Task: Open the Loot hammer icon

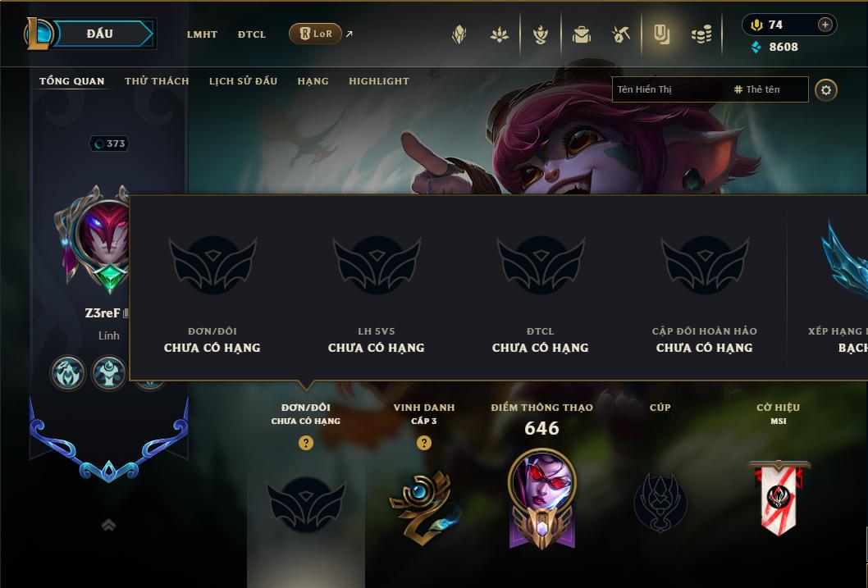Action: (621, 34)
